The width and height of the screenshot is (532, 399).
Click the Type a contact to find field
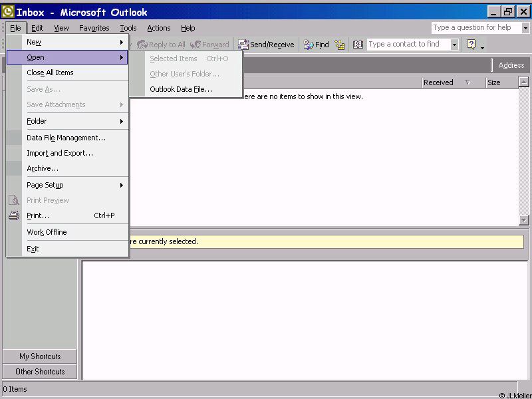pos(408,45)
